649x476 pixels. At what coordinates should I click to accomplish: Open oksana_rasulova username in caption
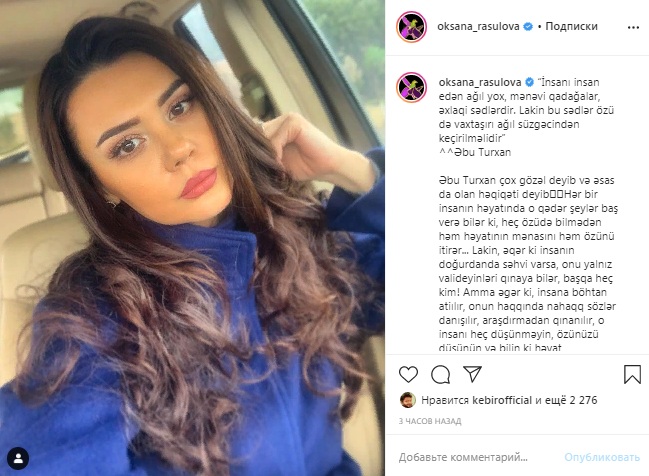[480, 82]
